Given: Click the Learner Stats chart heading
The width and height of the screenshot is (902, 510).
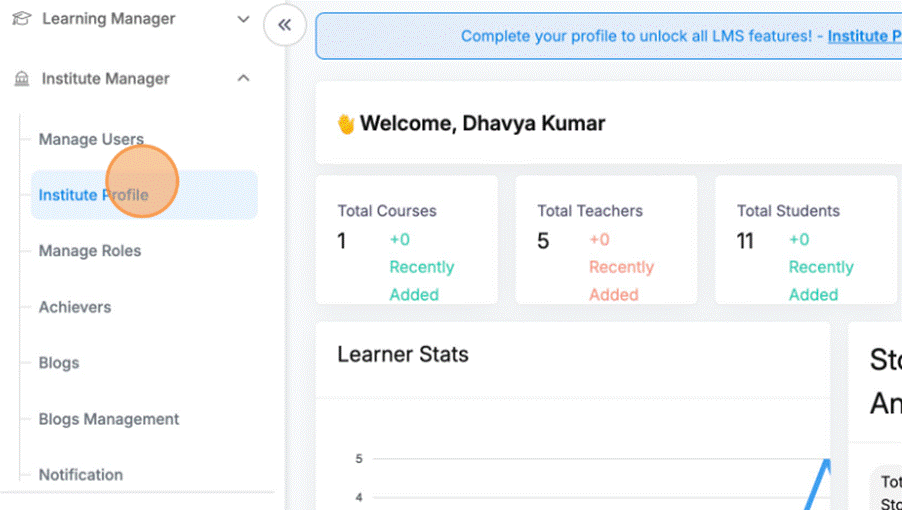Looking at the screenshot, I should click(x=403, y=354).
